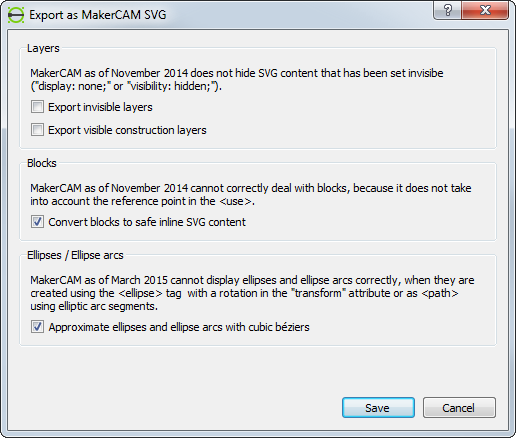This screenshot has width=516, height=438.
Task: Click the Layers description about invisible SVG content
Action: (x=237, y=80)
